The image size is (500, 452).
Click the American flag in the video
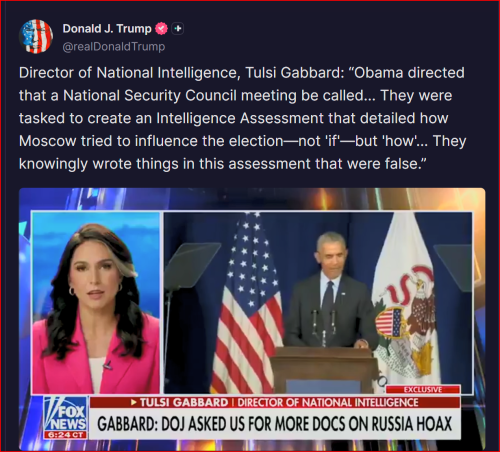click(247, 305)
